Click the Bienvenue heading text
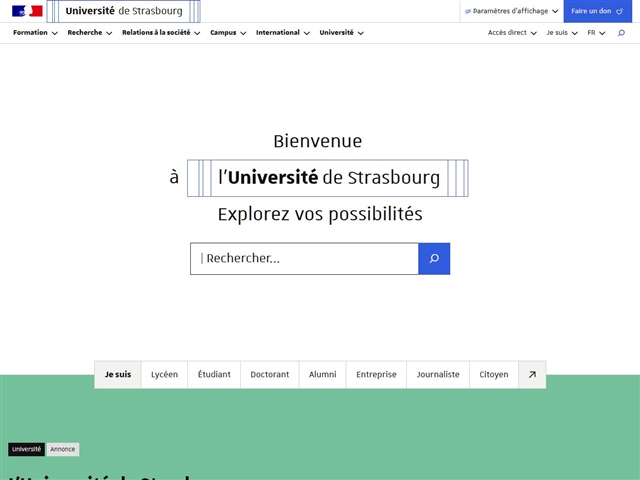 coord(318,141)
